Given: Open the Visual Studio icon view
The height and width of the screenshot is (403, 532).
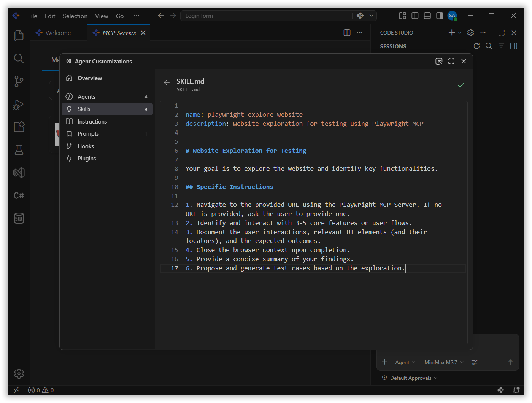Looking at the screenshot, I should click(19, 173).
